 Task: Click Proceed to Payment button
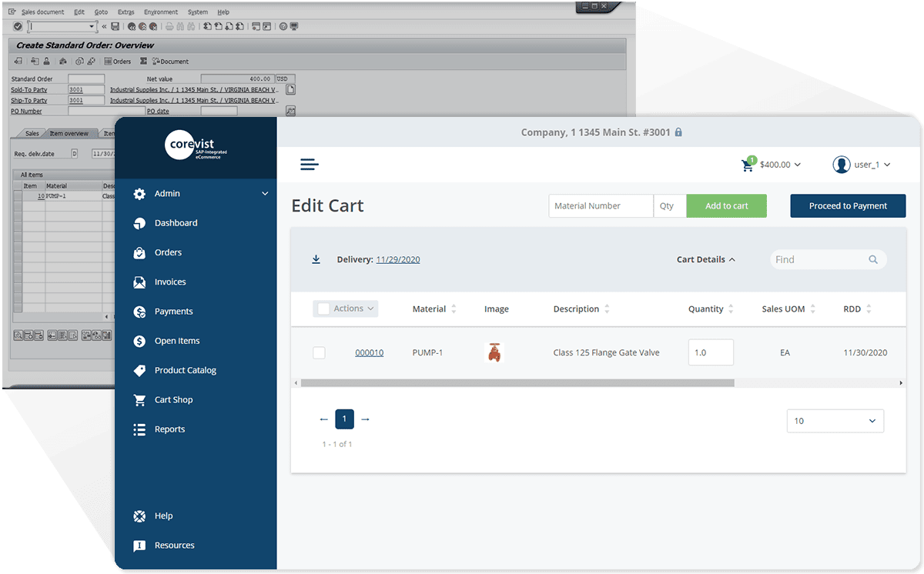pos(848,206)
